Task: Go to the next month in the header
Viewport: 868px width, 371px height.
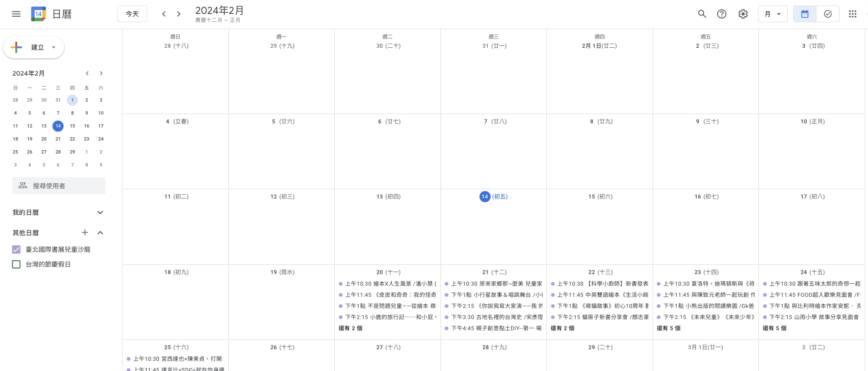Action: 179,14
